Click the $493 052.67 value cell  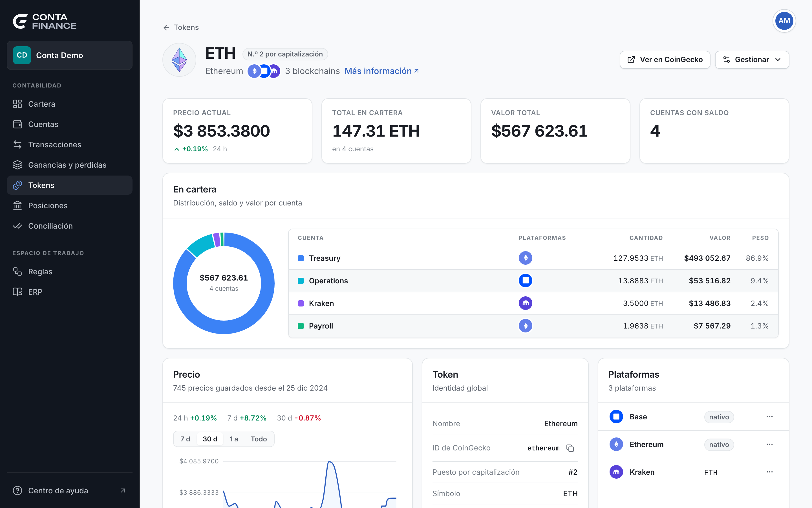[707, 258]
